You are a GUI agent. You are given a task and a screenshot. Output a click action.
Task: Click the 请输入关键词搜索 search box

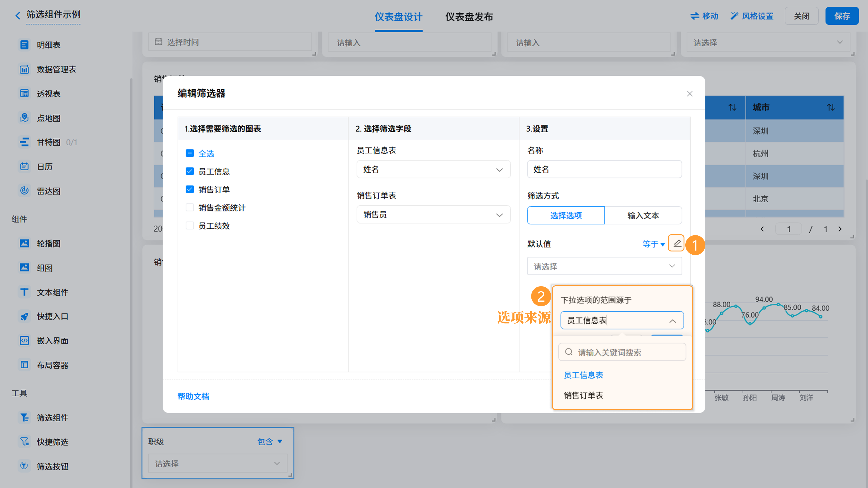point(622,352)
